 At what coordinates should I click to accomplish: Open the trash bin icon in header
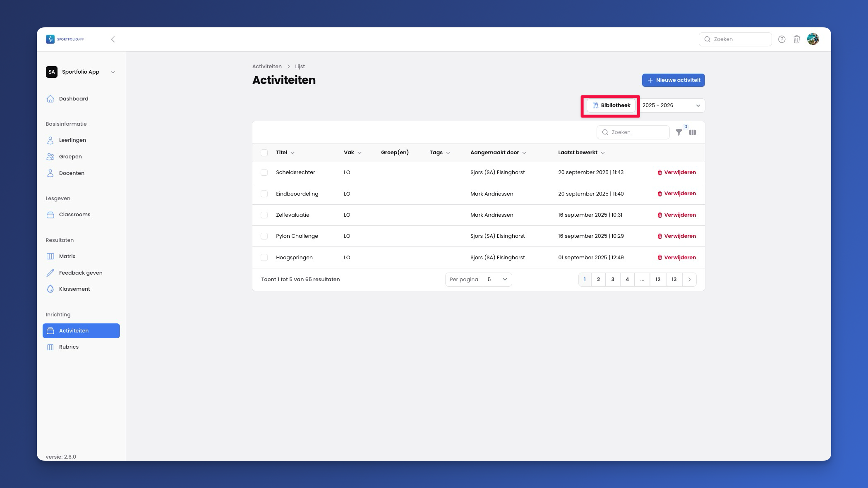796,39
